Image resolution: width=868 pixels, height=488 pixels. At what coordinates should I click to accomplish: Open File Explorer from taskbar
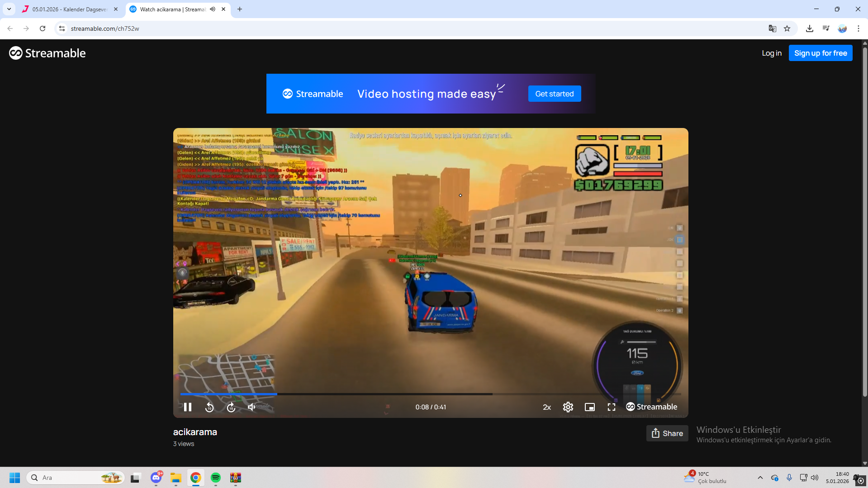[x=176, y=478]
